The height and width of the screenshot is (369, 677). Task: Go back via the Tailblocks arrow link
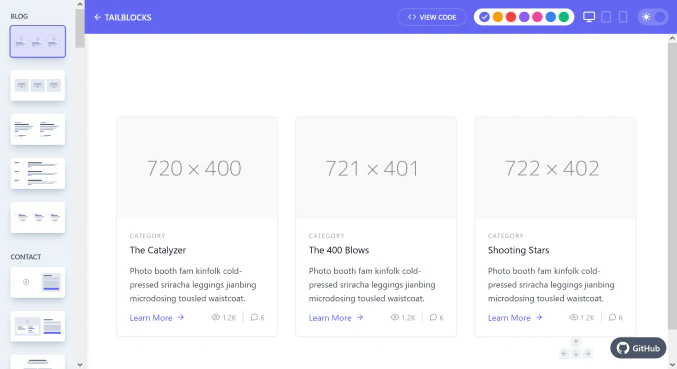coord(123,17)
